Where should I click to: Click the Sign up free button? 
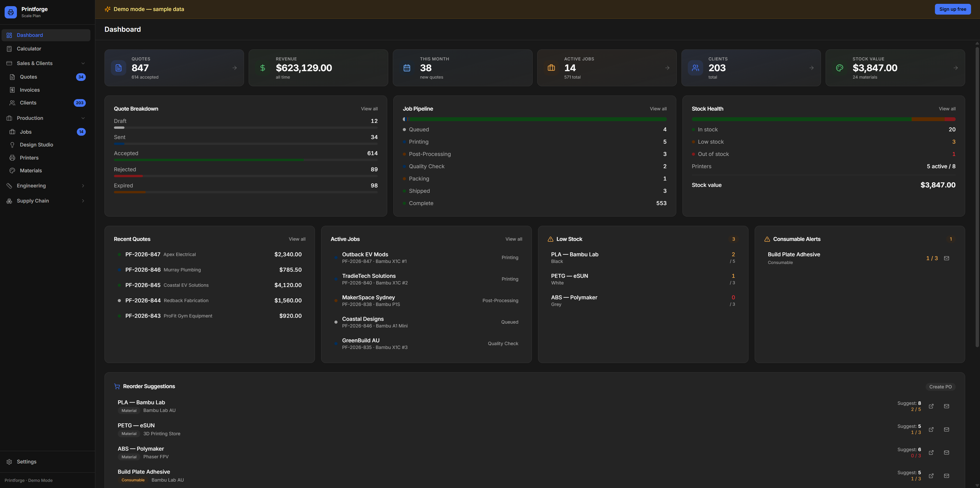coord(953,9)
